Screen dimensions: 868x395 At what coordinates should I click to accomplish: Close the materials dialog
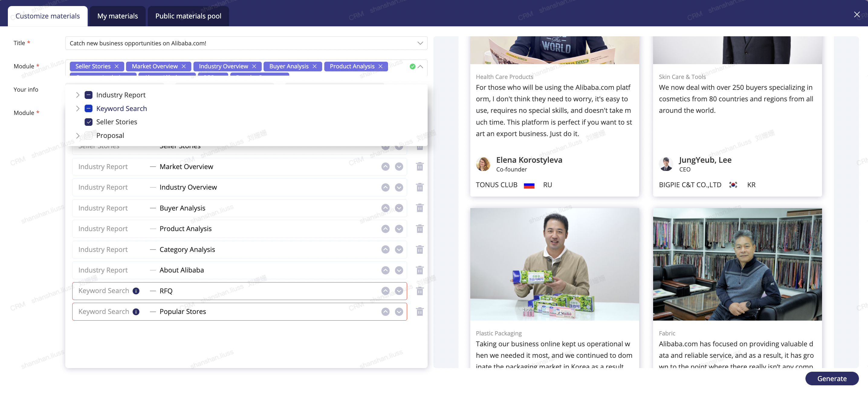pyautogui.click(x=857, y=15)
